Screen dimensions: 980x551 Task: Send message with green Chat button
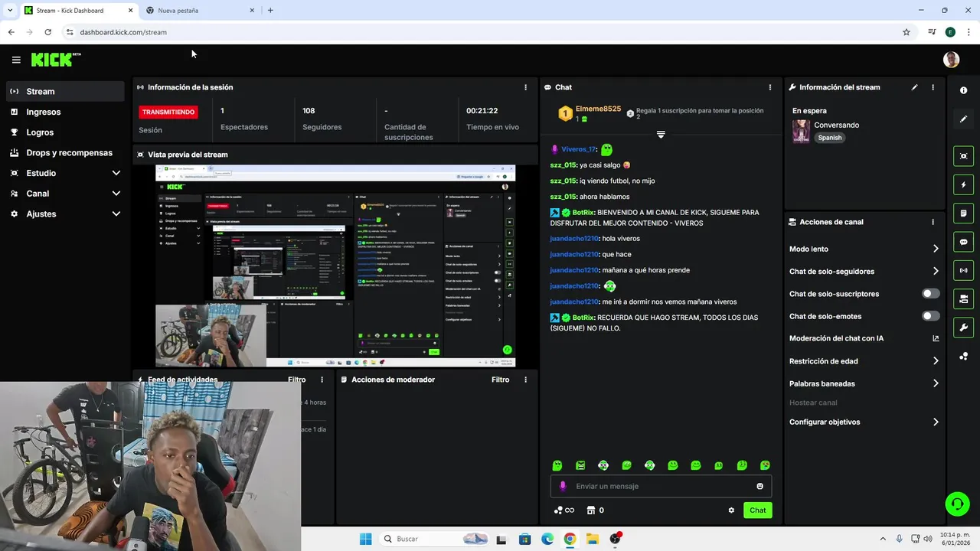[757, 510]
